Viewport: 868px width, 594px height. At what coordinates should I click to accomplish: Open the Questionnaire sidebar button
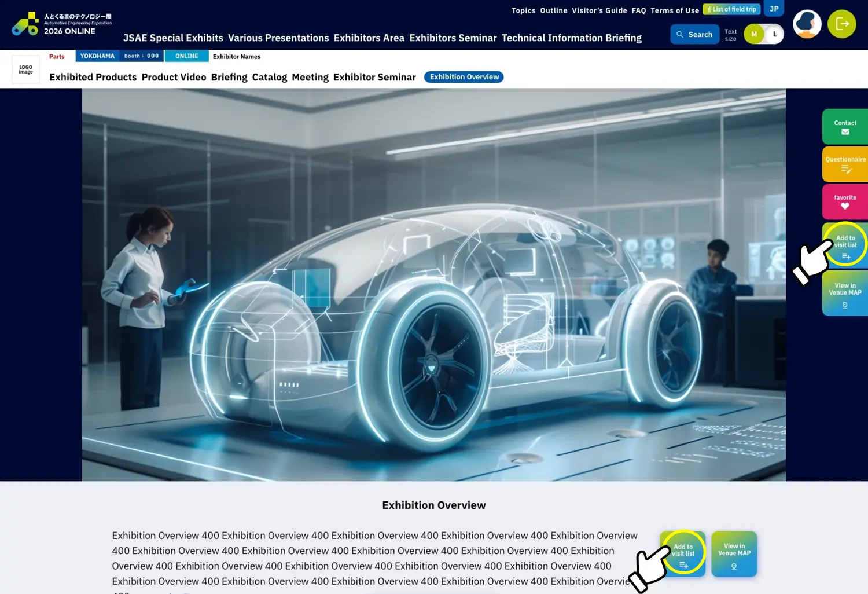click(x=845, y=164)
